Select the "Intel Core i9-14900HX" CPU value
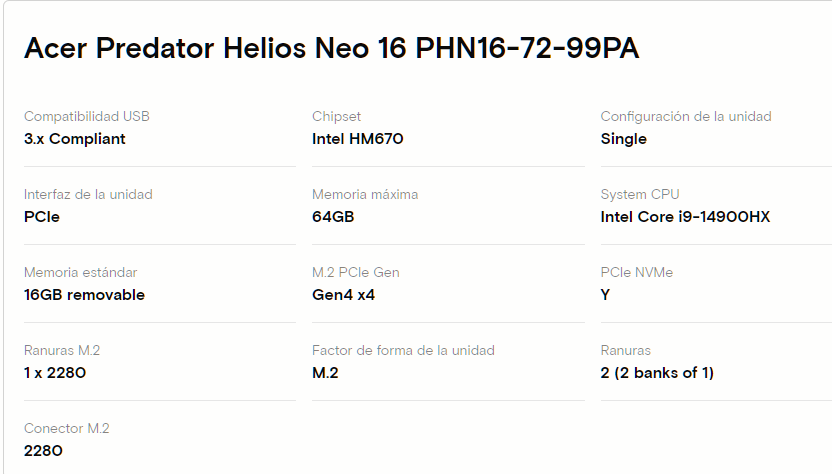 (x=685, y=217)
